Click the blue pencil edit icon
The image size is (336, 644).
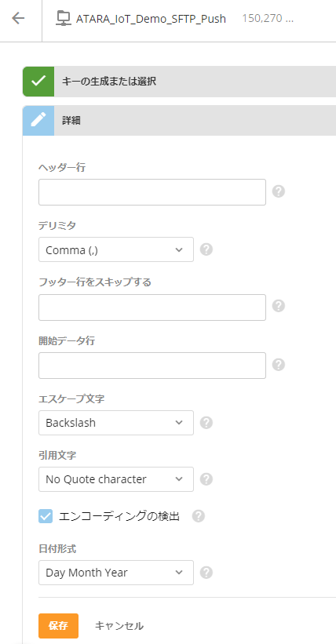coord(38,120)
